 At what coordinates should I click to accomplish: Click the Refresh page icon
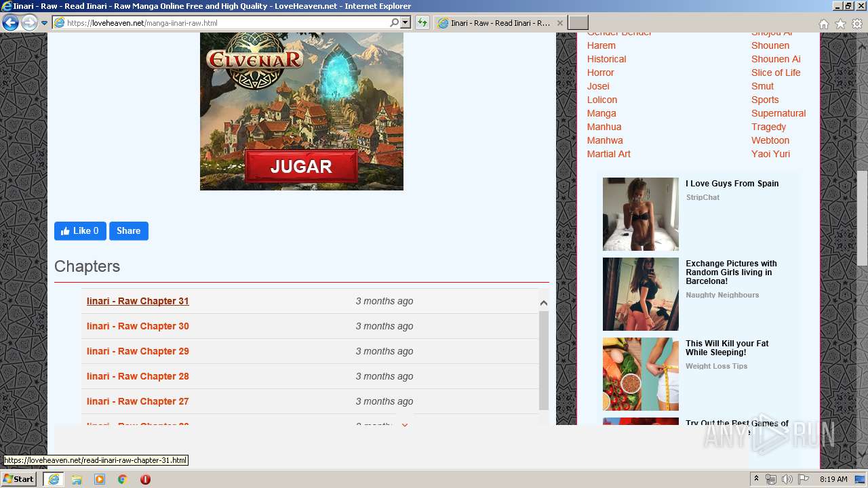[x=422, y=22]
